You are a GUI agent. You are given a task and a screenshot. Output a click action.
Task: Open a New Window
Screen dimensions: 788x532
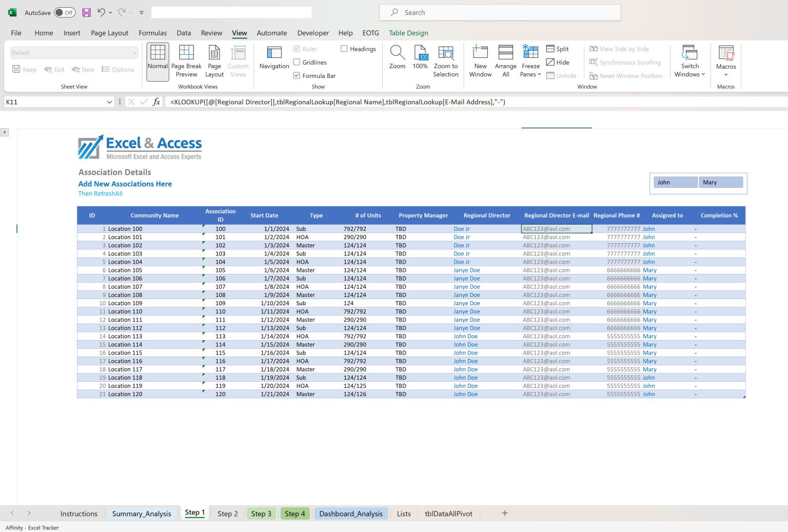coord(480,61)
